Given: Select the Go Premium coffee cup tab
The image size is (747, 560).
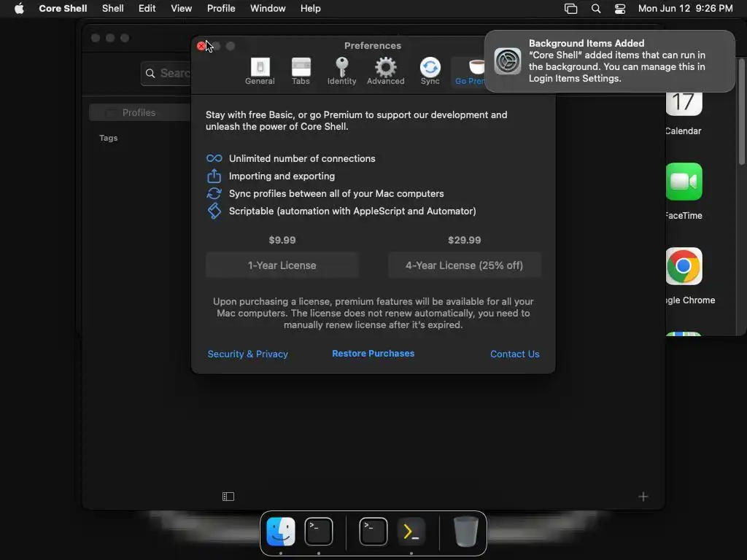Looking at the screenshot, I should [x=469, y=71].
